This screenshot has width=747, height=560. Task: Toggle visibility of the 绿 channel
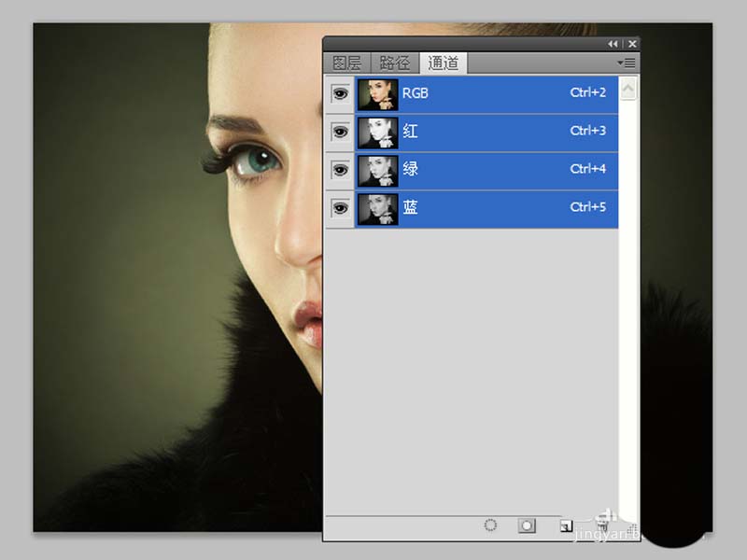point(339,170)
